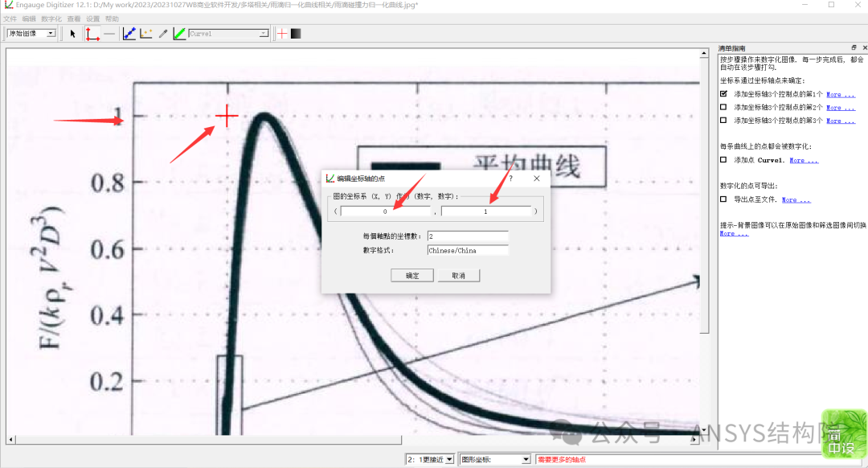The width and height of the screenshot is (868, 468).
Task: Open the 数字化 menu
Action: (51, 18)
